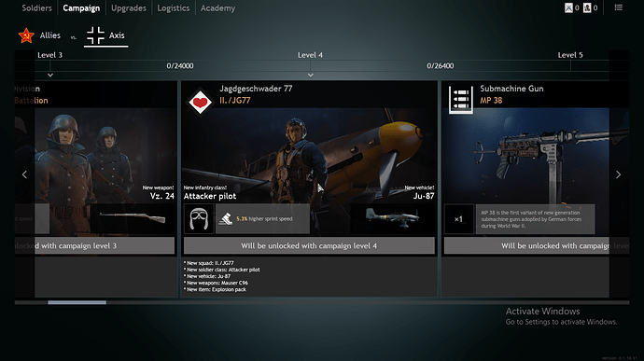The width and height of the screenshot is (644, 361).
Task: Show the next campaign reward
Action: [x=619, y=174]
